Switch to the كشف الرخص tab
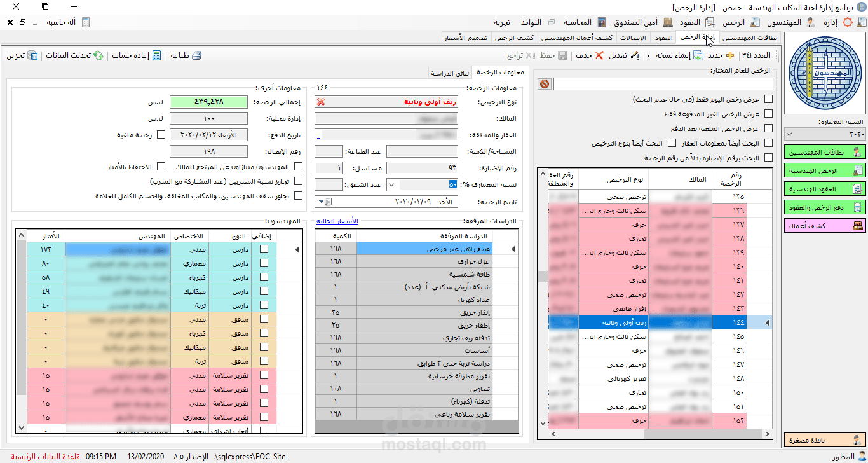This screenshot has width=868, height=463. 514,38
